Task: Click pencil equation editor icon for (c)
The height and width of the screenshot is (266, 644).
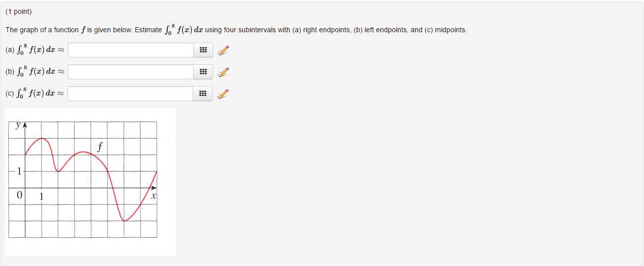Action: pos(223,94)
